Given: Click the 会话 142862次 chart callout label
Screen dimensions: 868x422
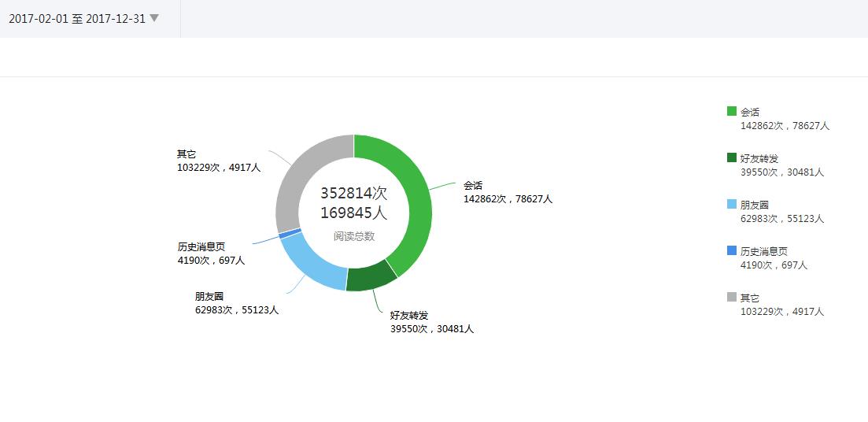Looking at the screenshot, I should pos(508,192).
